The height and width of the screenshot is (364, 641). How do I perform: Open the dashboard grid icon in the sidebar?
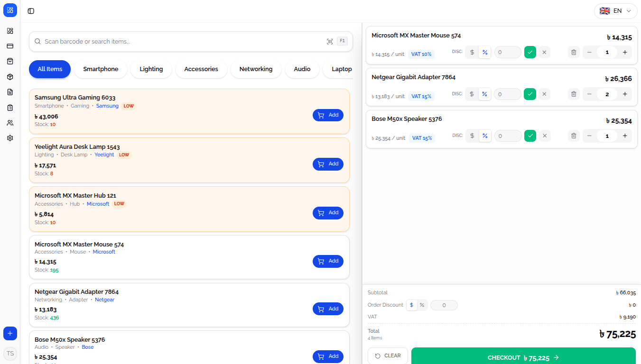tap(10, 31)
